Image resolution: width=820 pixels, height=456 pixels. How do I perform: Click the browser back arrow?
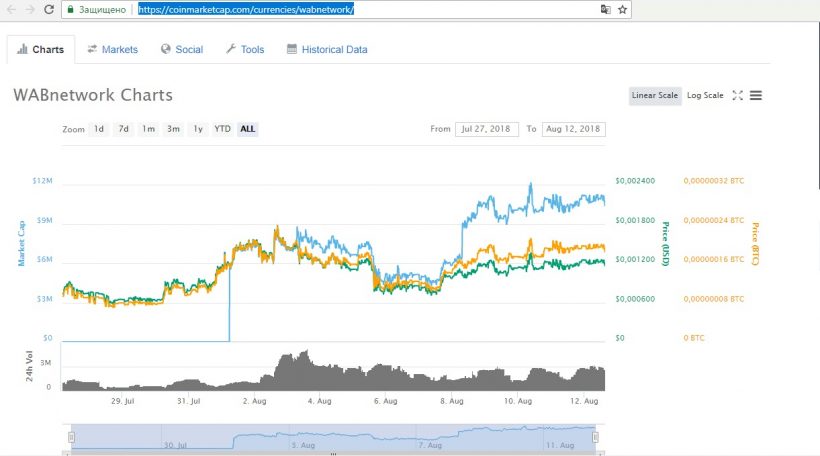tap(10, 9)
